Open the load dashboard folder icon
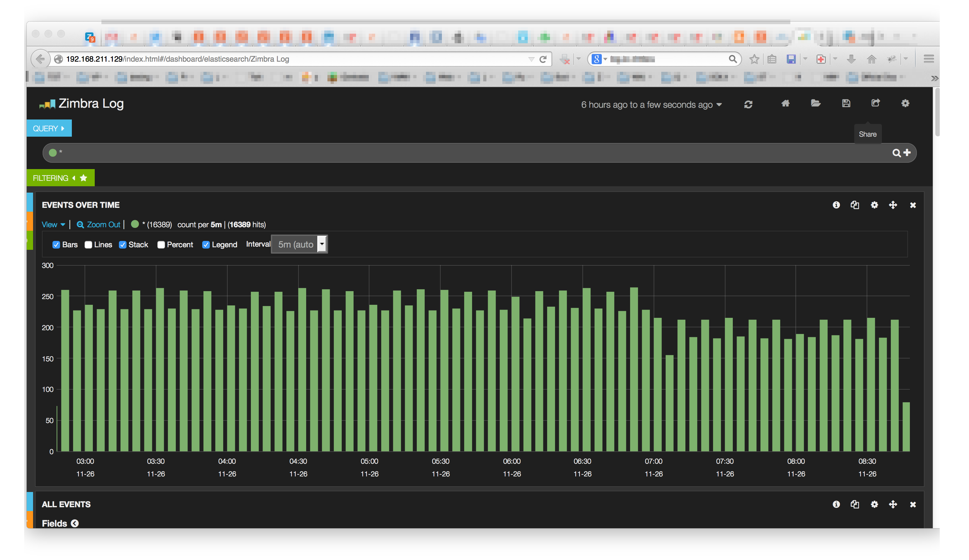Viewport: 969px width, 560px height. 815,103
